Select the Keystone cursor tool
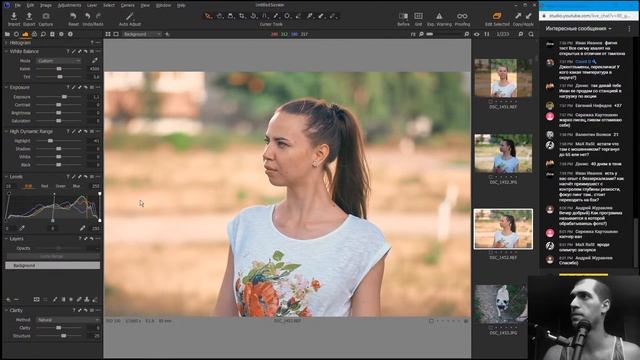Screen dimensions: 640x360 (264, 16)
